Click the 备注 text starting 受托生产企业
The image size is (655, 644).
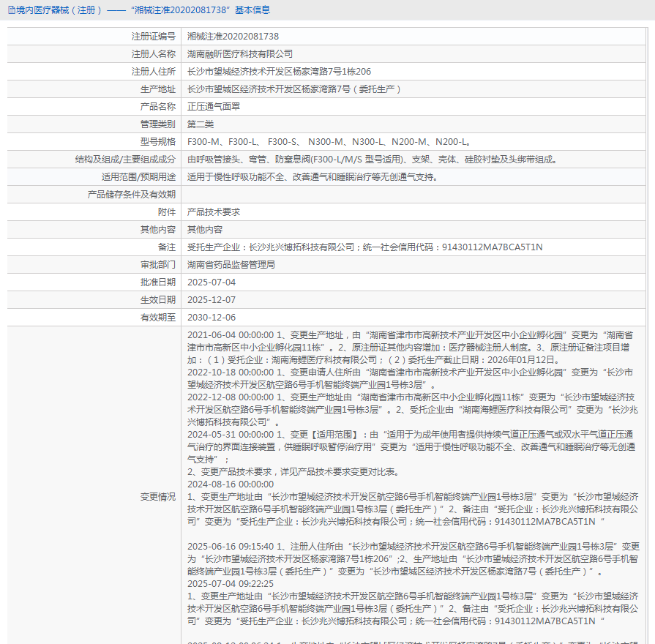pyautogui.click(x=364, y=247)
